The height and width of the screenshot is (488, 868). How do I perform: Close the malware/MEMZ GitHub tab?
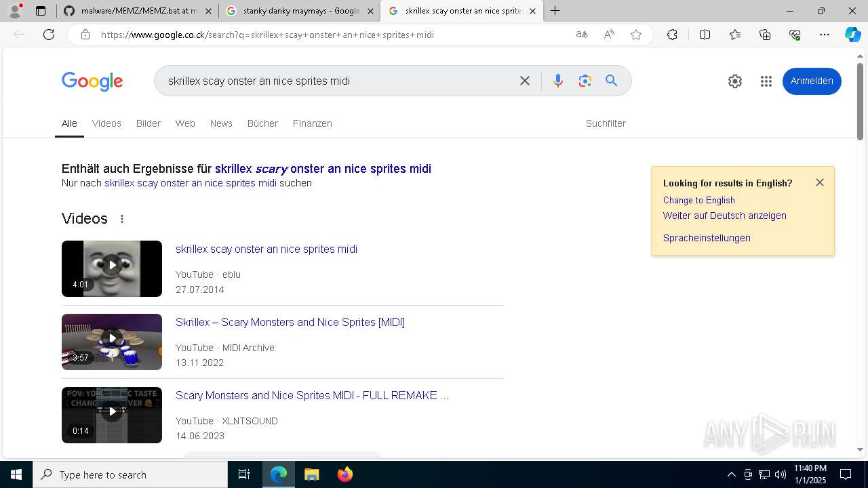coord(208,11)
